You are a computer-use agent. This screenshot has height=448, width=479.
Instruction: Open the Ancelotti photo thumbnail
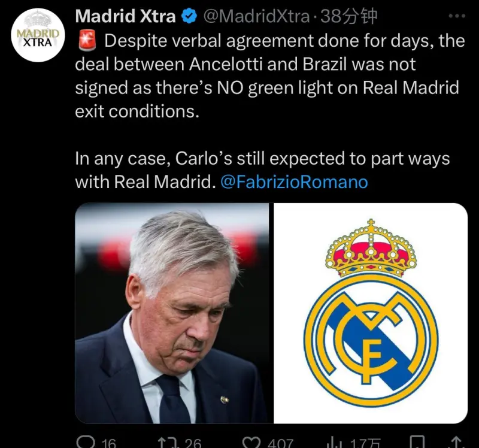pos(172,313)
